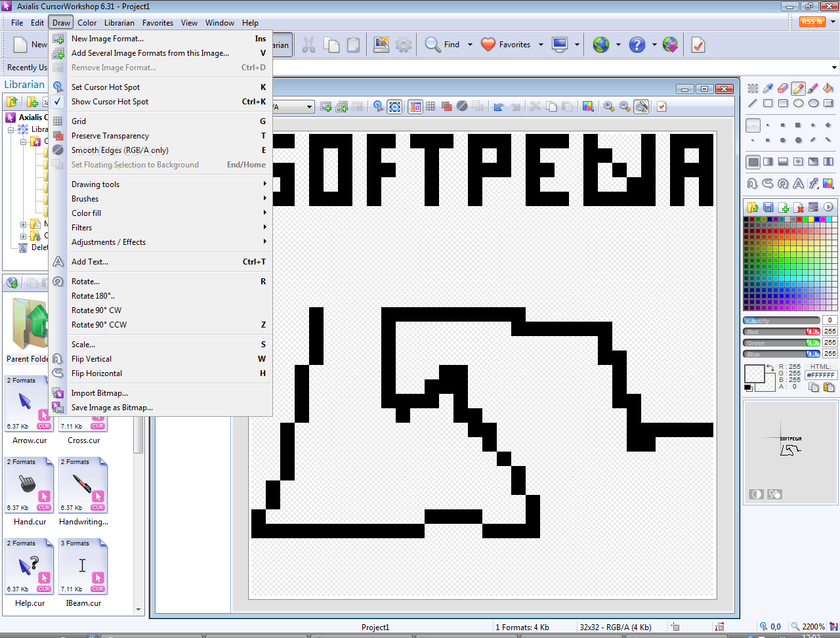Choose the radial gradient fill mode
840x638 pixels.
click(x=798, y=161)
